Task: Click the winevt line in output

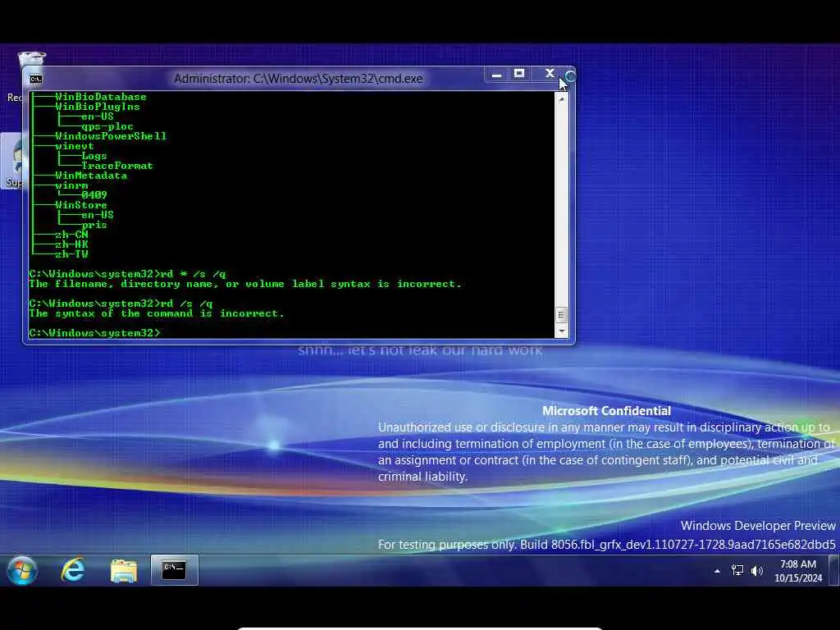Action: click(74, 146)
